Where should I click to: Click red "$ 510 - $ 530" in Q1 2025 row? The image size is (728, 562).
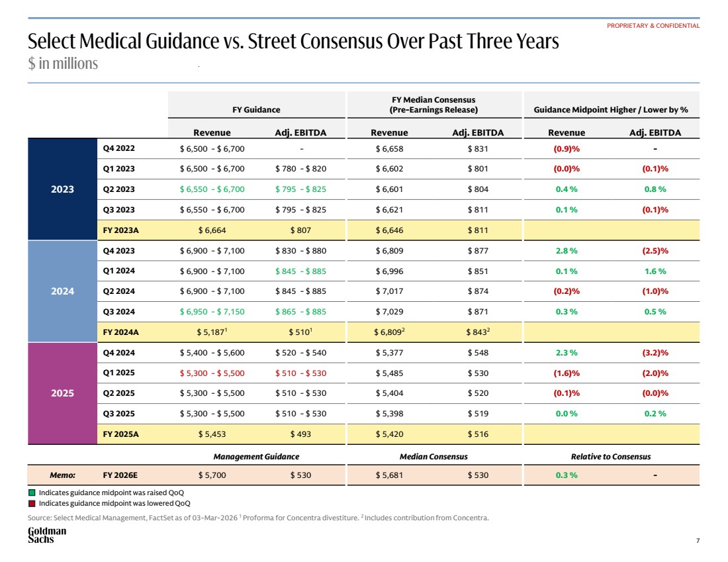301,373
